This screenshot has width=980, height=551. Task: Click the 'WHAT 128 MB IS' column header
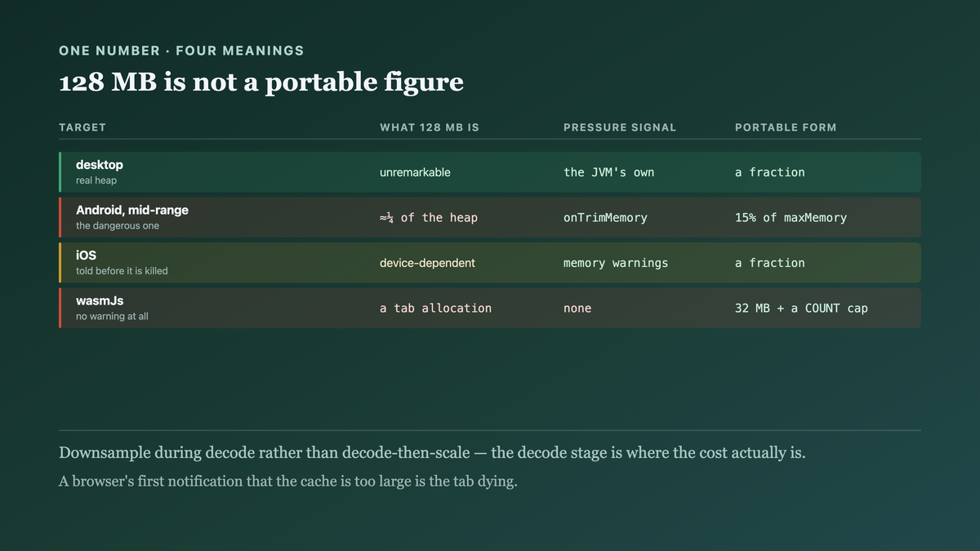(x=430, y=127)
